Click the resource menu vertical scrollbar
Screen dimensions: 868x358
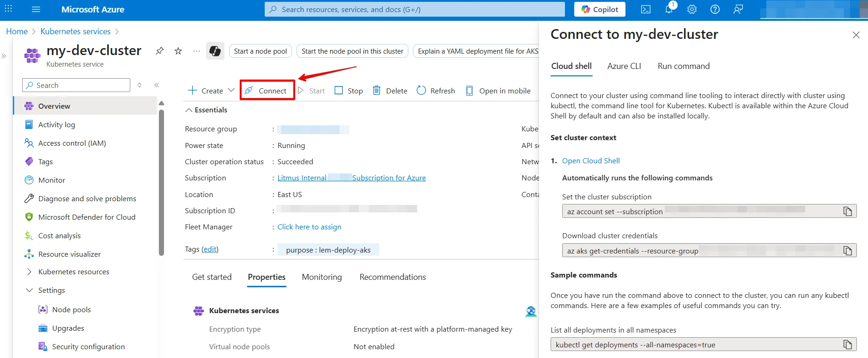click(161, 182)
